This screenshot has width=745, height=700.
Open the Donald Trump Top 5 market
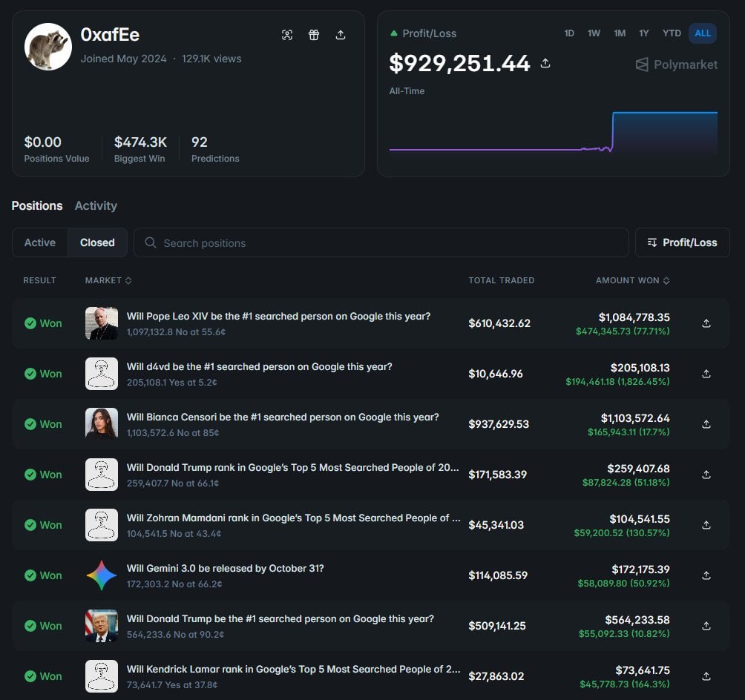(292, 467)
